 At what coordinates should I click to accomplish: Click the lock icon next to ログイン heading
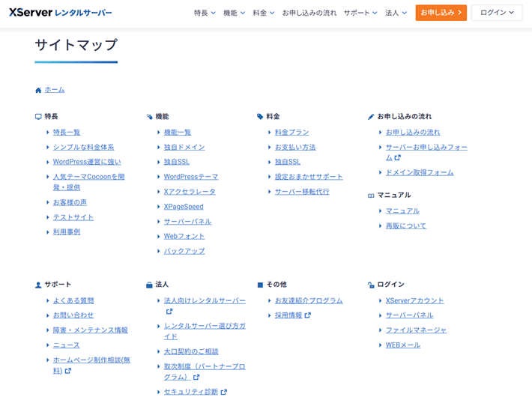click(371, 285)
